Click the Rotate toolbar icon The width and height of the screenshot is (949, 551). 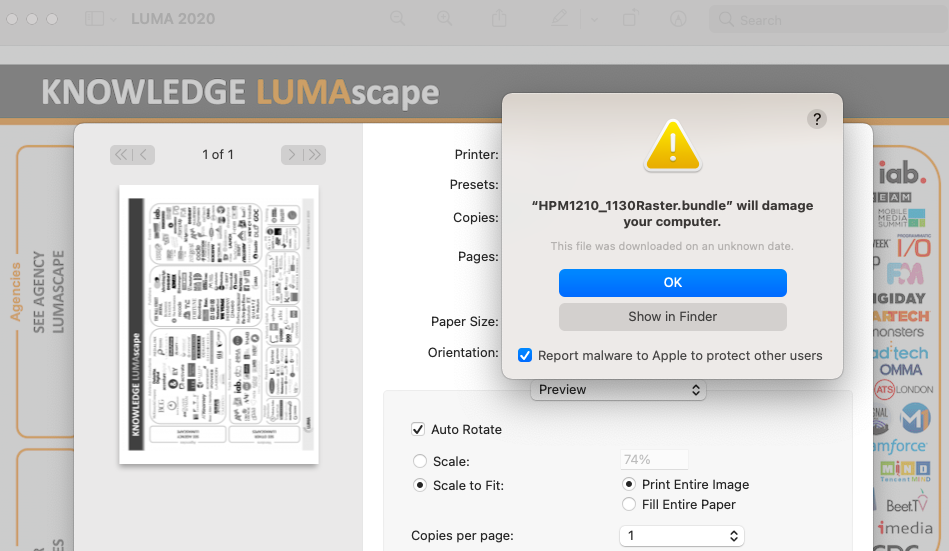629,19
